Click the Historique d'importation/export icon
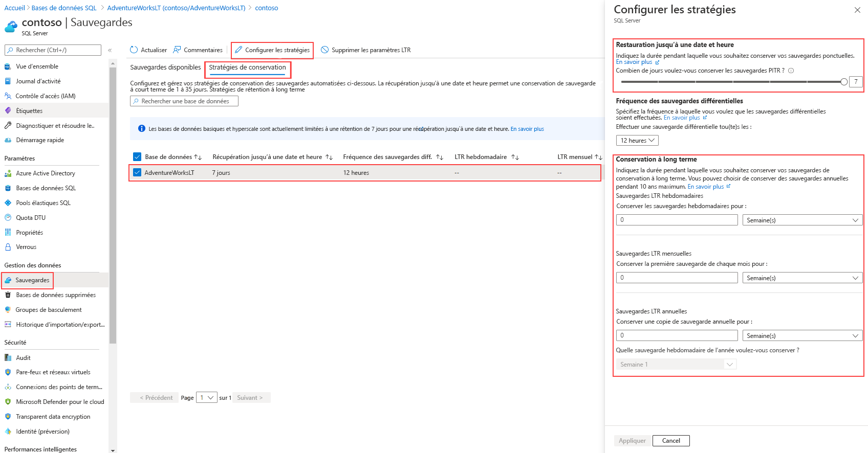868x453 pixels. (8, 325)
